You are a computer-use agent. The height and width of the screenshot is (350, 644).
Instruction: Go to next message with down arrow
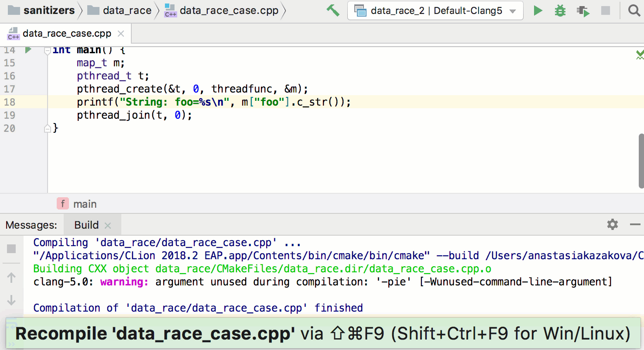[11, 301]
